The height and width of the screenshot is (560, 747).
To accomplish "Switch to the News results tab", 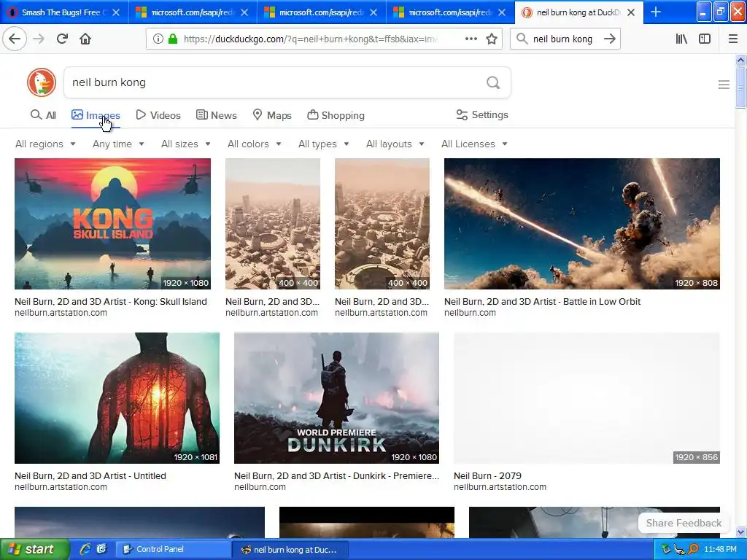I will click(216, 115).
